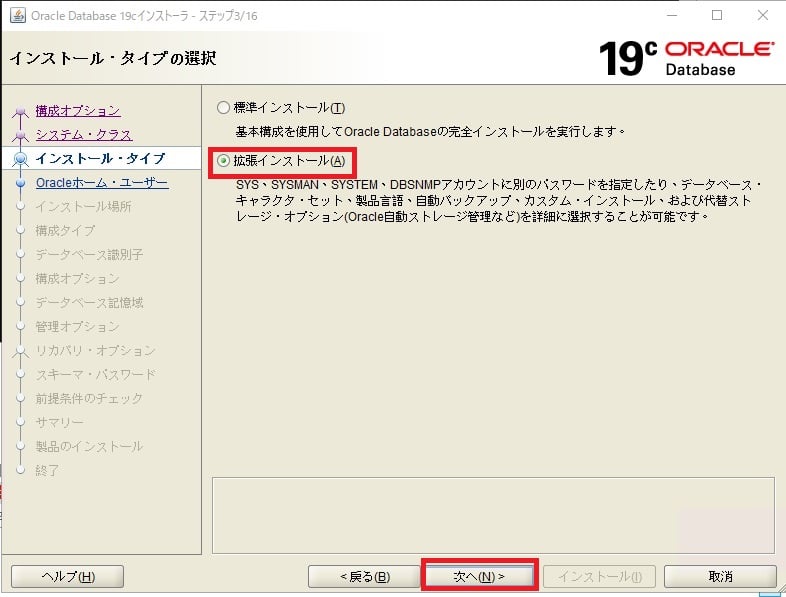
Task: Go to 構成オプション step link
Action: (x=78, y=110)
